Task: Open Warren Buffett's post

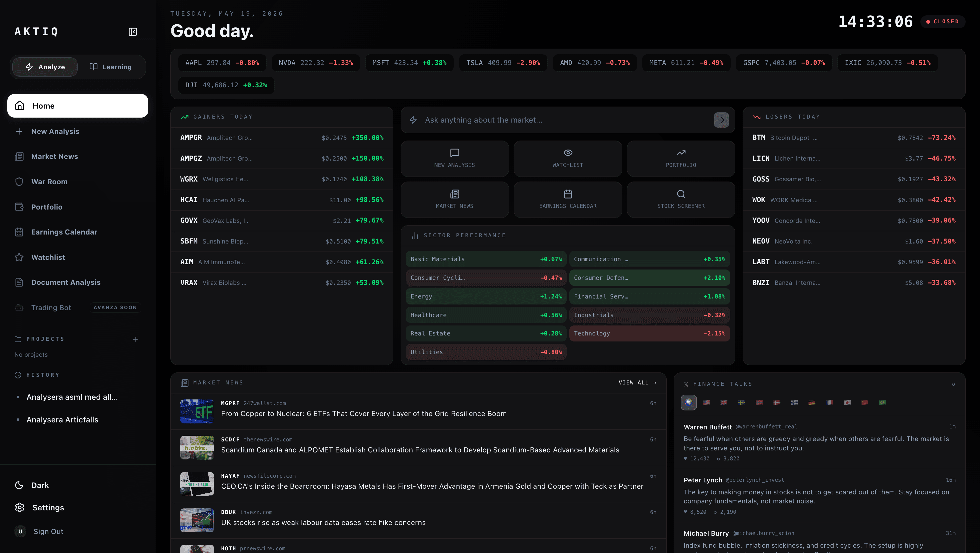Action: [x=819, y=442]
